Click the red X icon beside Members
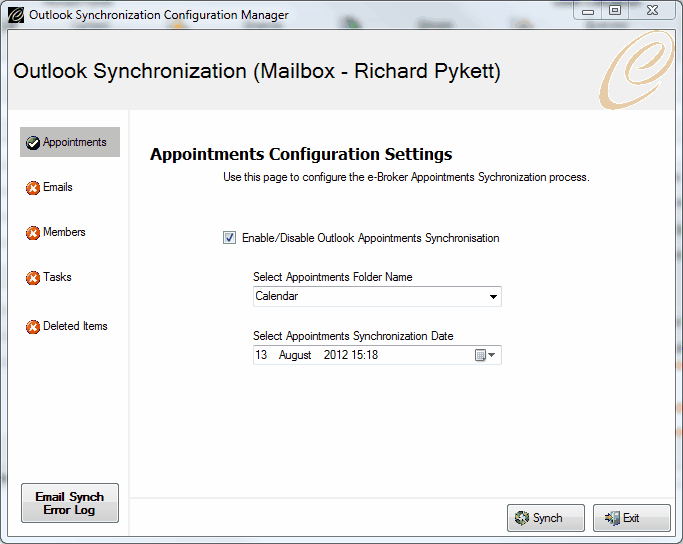The height and width of the screenshot is (544, 683). (33, 233)
